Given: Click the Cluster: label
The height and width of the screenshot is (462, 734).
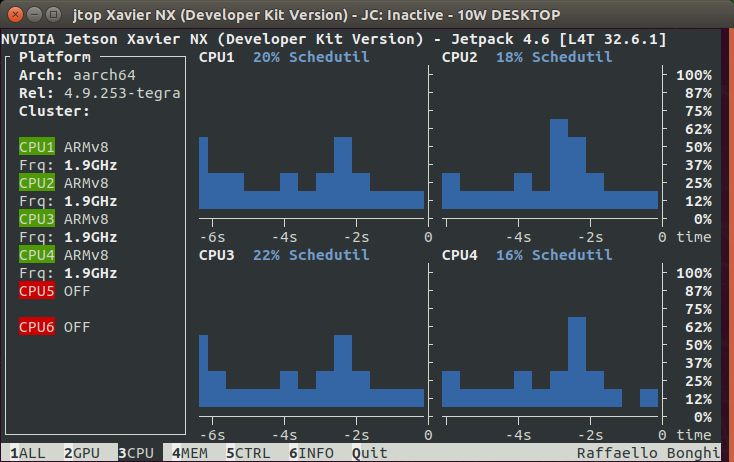Looking at the screenshot, I should [x=54, y=111].
